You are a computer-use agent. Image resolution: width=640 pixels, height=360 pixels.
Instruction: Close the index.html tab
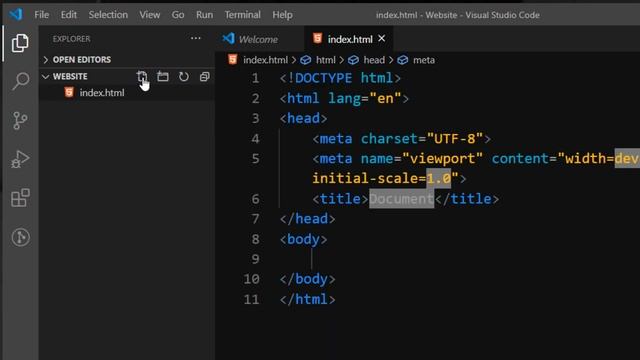point(382,38)
